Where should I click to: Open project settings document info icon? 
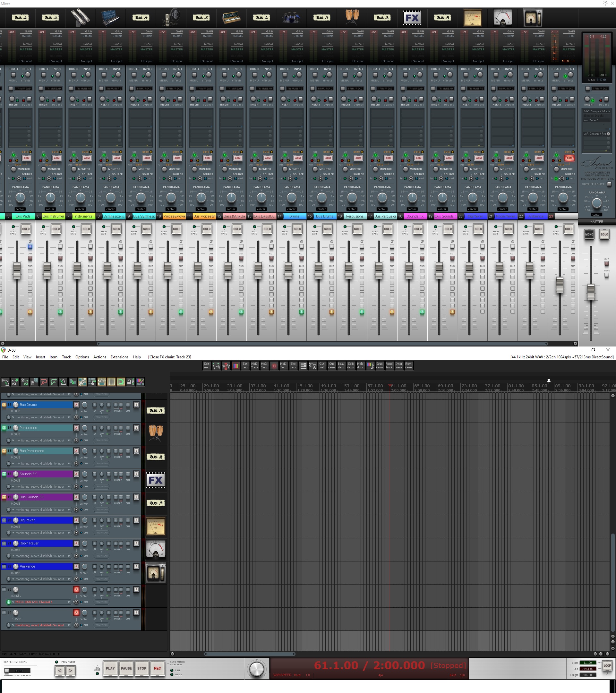click(x=34, y=382)
